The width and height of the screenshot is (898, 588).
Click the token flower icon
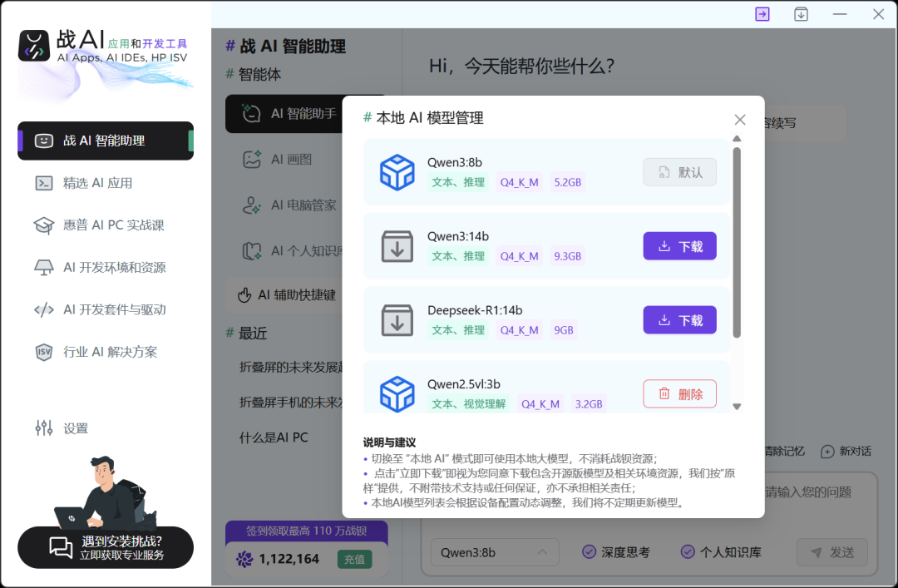click(244, 560)
